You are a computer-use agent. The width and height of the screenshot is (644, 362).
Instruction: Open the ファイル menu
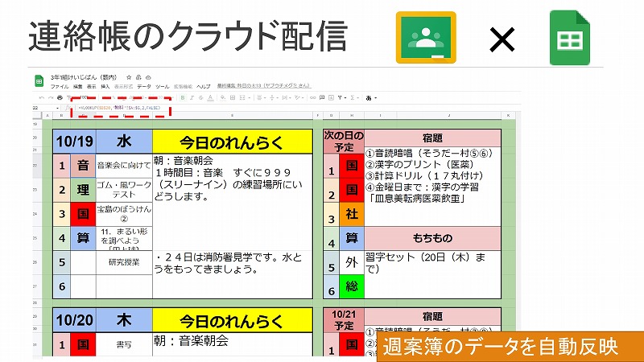pos(60,86)
